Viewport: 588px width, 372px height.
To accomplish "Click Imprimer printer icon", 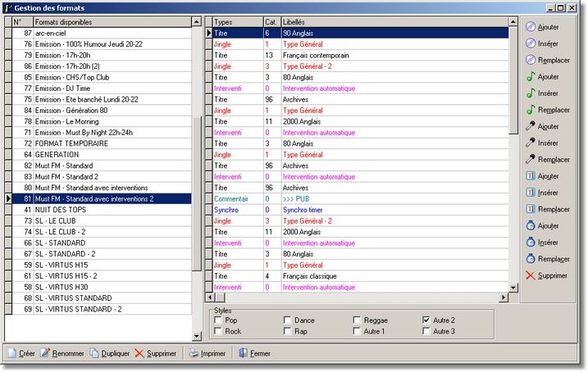I will point(194,353).
